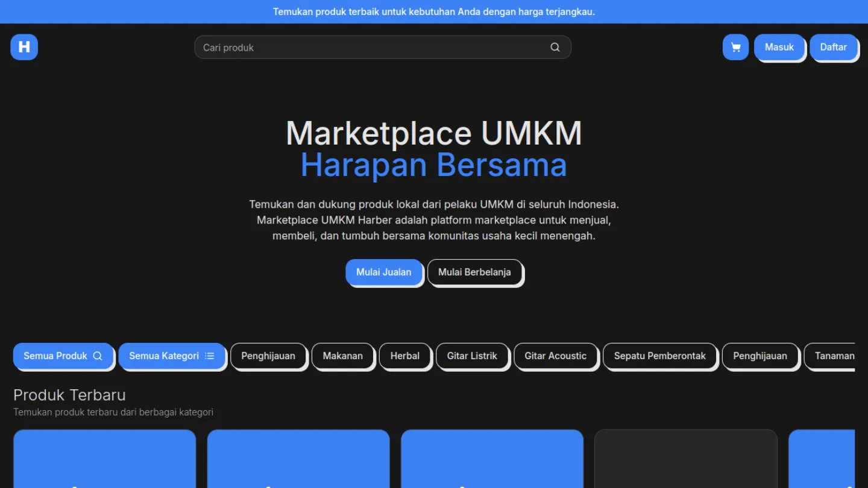The width and height of the screenshot is (868, 488).
Task: Select the Semua Produk filter
Action: click(x=63, y=356)
